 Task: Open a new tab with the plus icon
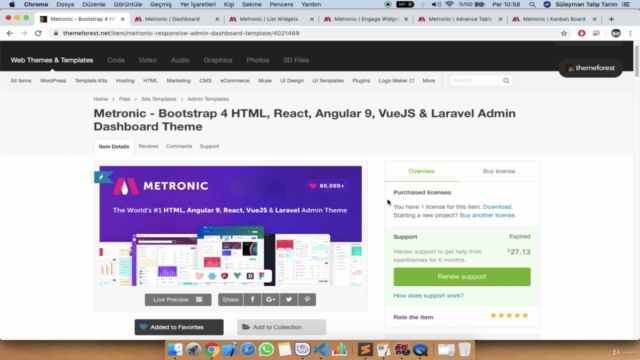tap(611, 19)
